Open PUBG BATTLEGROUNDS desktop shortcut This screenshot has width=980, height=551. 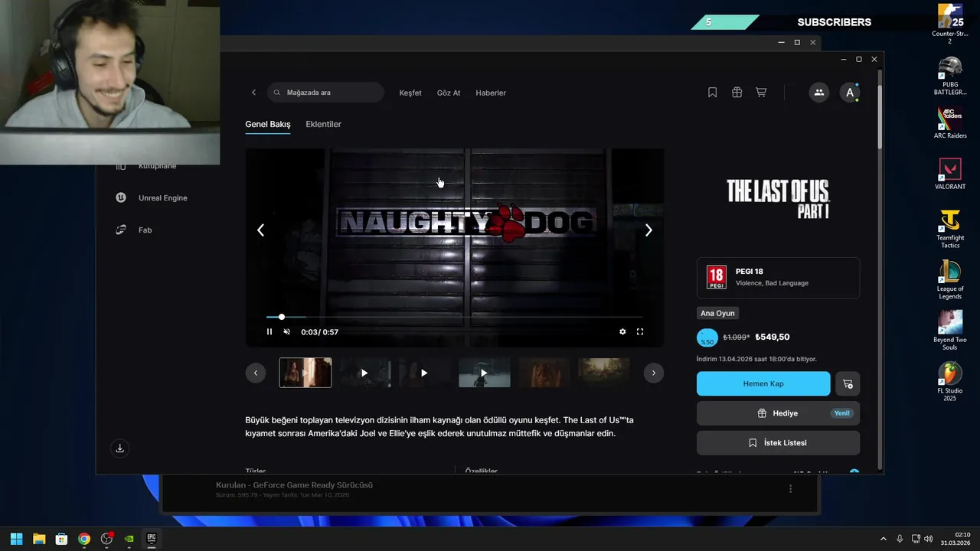tap(950, 75)
